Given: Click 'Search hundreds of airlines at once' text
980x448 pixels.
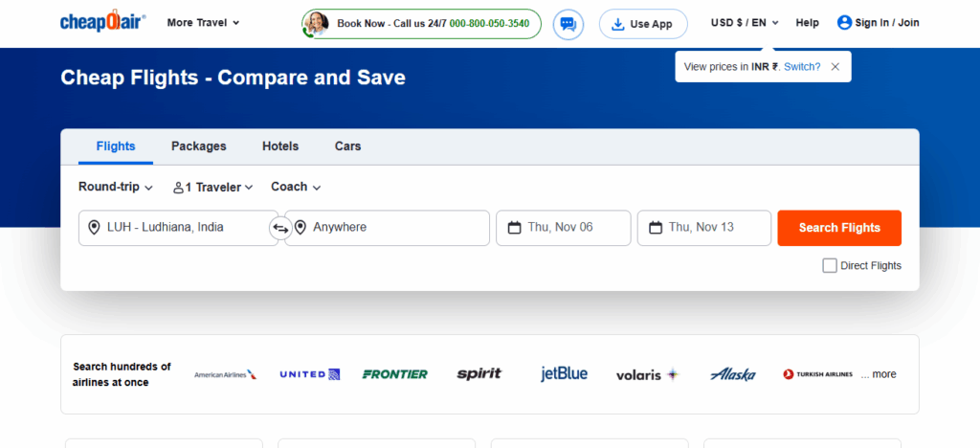Looking at the screenshot, I should (122, 374).
